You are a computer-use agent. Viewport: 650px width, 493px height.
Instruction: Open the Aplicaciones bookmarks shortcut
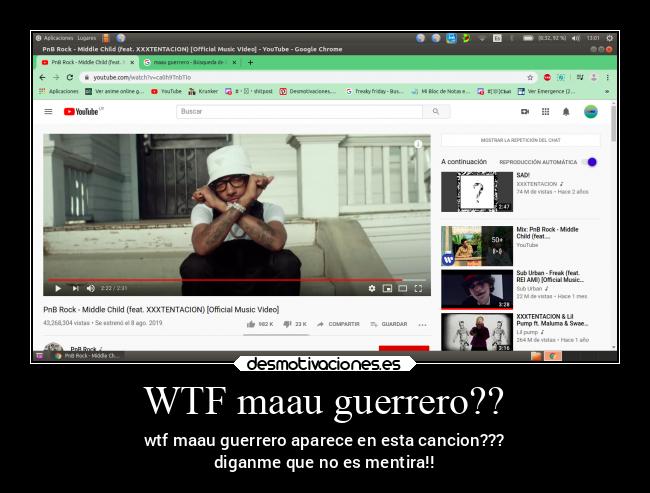[59, 91]
